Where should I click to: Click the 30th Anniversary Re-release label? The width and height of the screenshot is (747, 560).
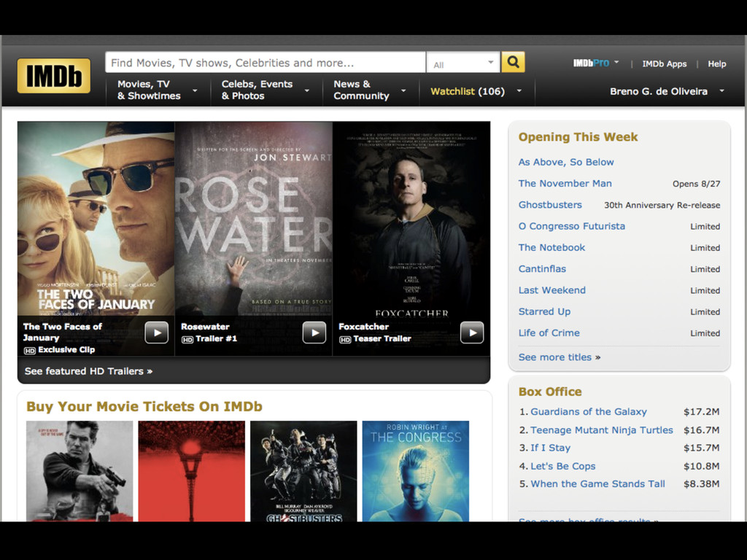tap(662, 205)
